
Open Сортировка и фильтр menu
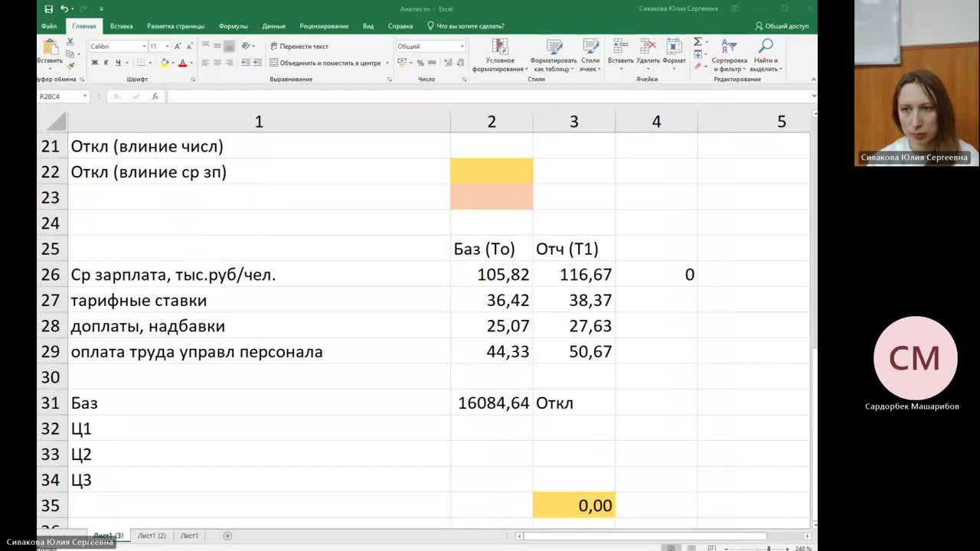[x=729, y=55]
